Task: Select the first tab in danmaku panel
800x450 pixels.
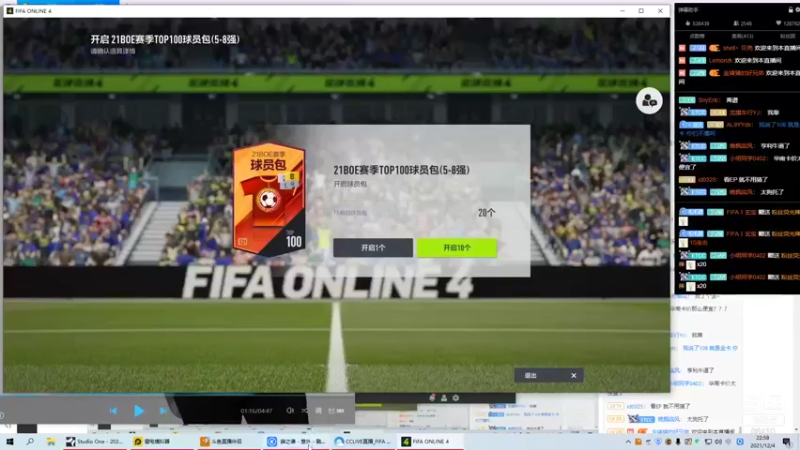Action: (x=697, y=36)
